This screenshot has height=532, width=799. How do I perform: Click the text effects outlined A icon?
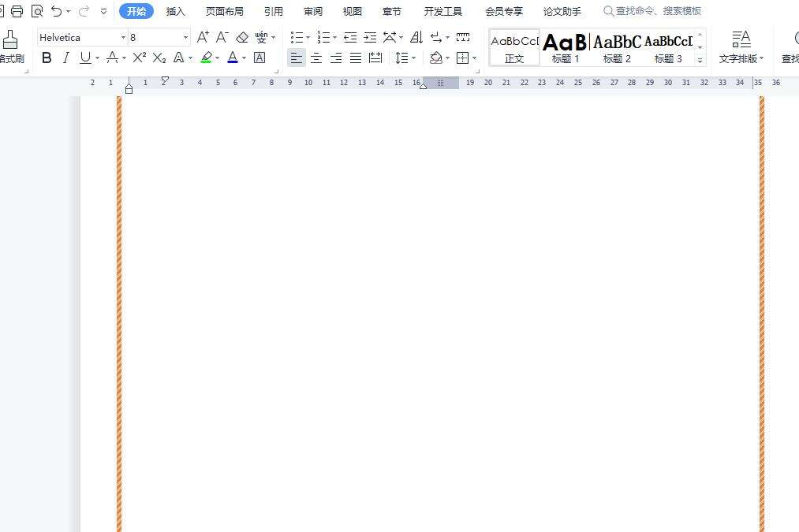coord(178,58)
